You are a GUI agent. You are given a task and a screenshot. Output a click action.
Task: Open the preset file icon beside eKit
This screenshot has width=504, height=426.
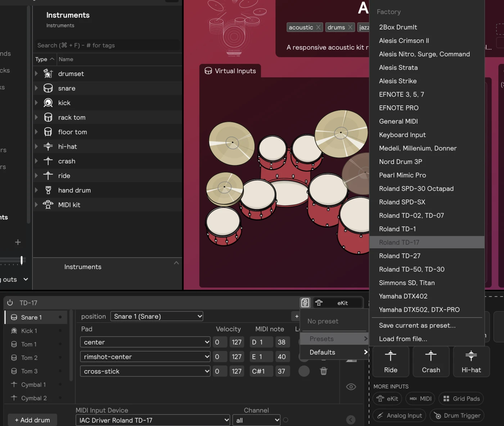(305, 303)
